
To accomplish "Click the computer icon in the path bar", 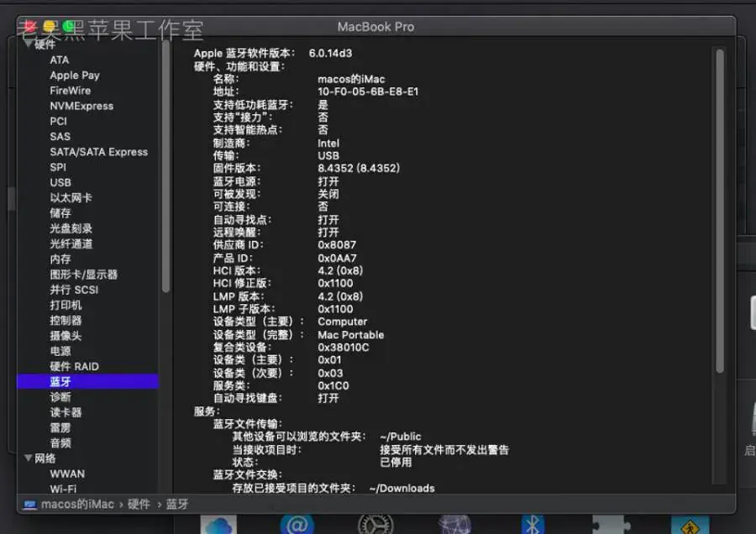I will [x=30, y=505].
